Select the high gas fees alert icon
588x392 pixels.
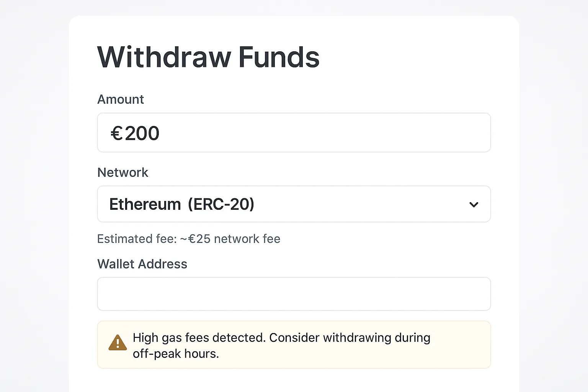[x=118, y=343]
